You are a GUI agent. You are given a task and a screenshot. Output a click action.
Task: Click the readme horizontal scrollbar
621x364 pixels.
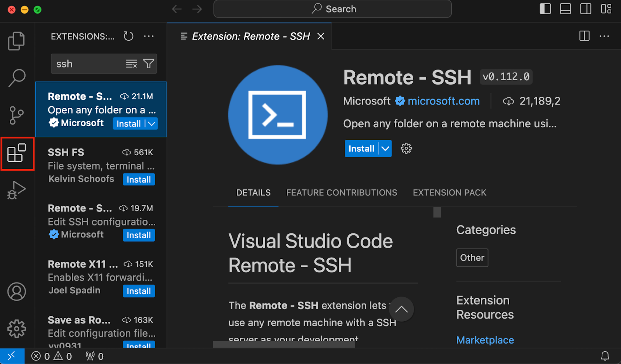pos(284,344)
